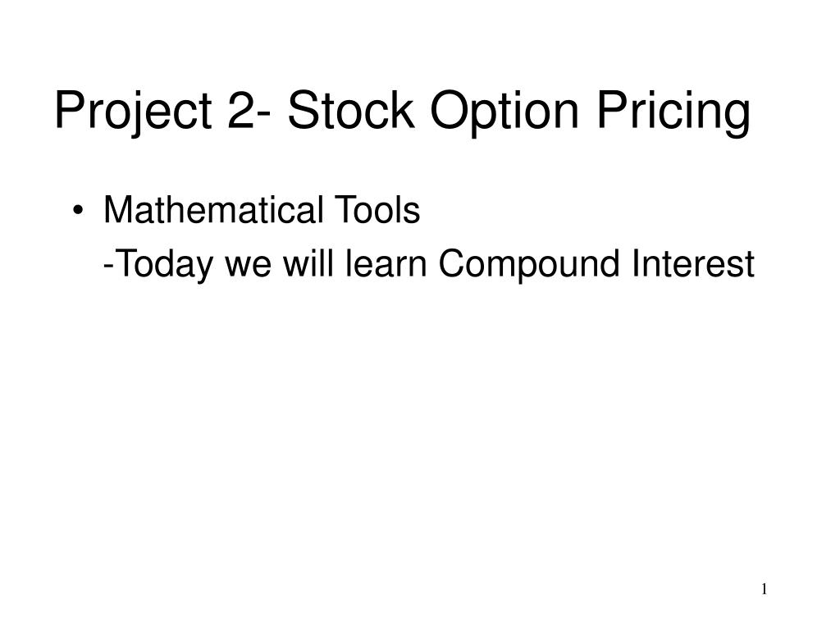840x630 pixels.
Task: Click the word 'Pricing' in the title
Action: tap(673, 113)
